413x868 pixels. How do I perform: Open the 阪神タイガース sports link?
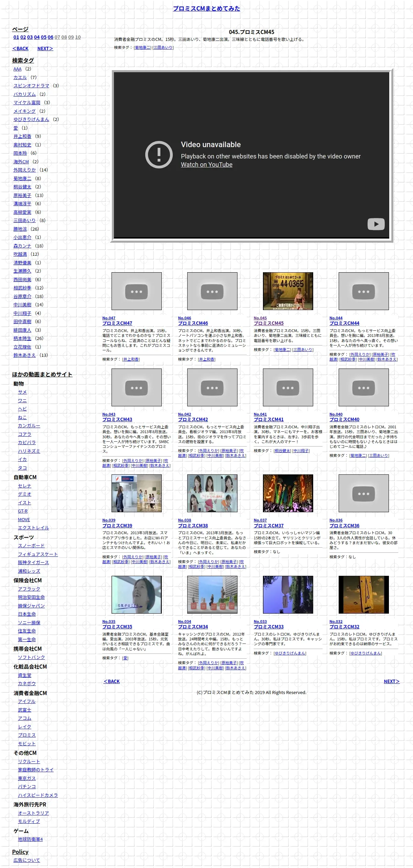(33, 562)
